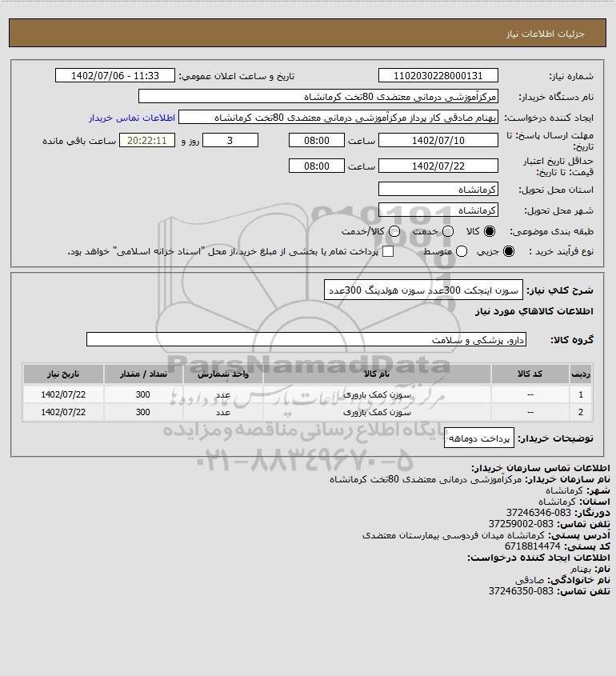
Task: Select the کالا/خدمت radio button
Action: click(x=394, y=231)
